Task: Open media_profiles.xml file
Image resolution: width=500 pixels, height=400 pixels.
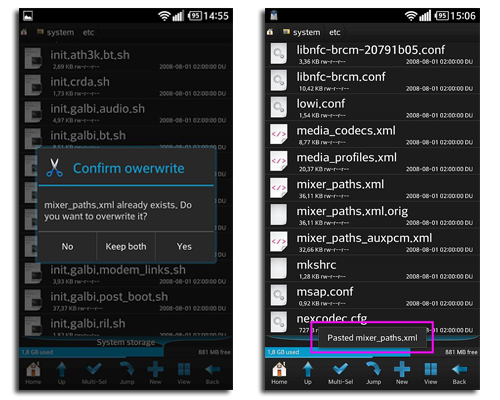Action: pyautogui.click(x=372, y=161)
